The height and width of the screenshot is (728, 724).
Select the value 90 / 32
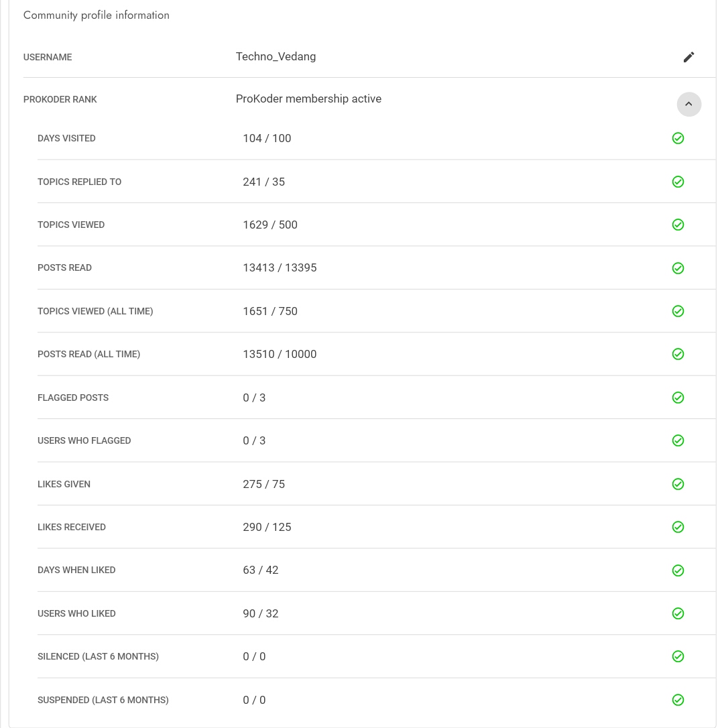(261, 614)
